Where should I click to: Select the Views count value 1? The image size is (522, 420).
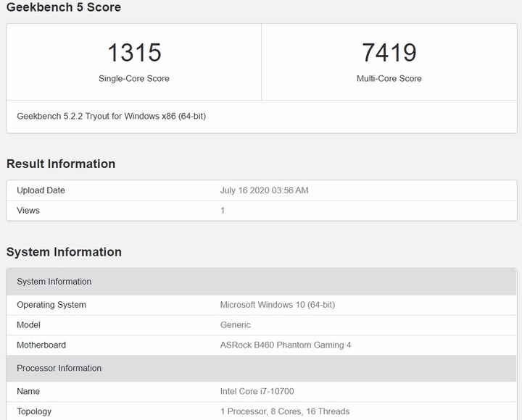[223, 211]
